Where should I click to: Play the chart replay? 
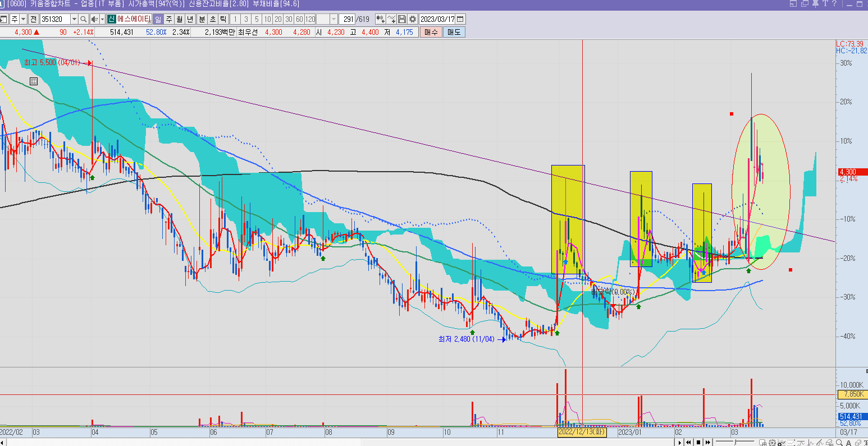[x=679, y=442]
